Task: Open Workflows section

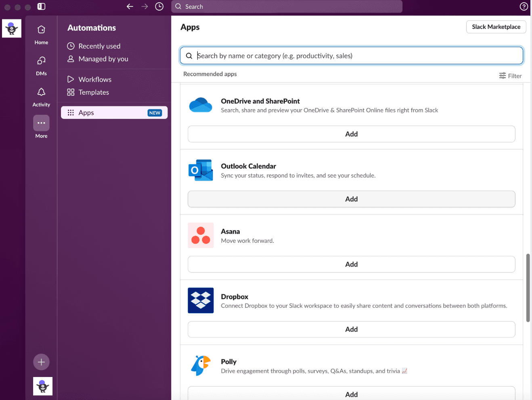Action: point(89,79)
